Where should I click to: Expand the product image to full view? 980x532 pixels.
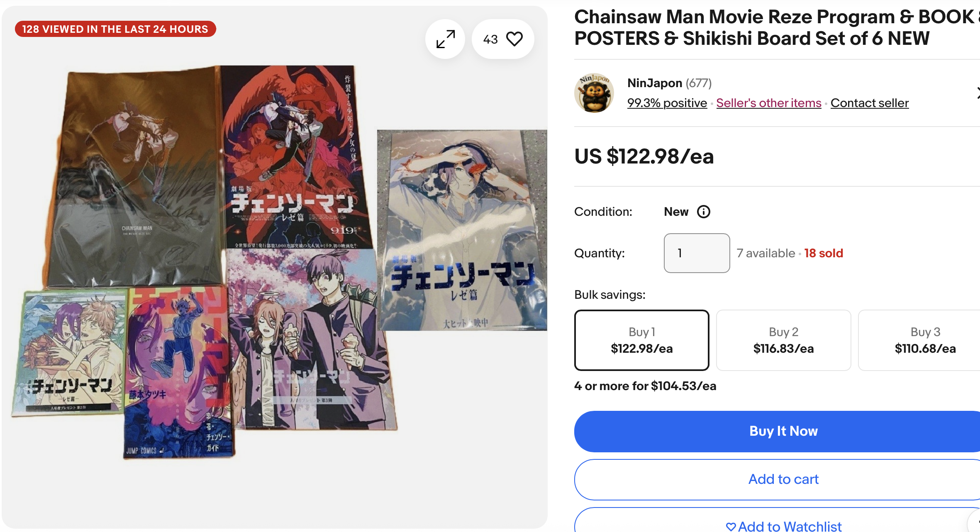445,39
